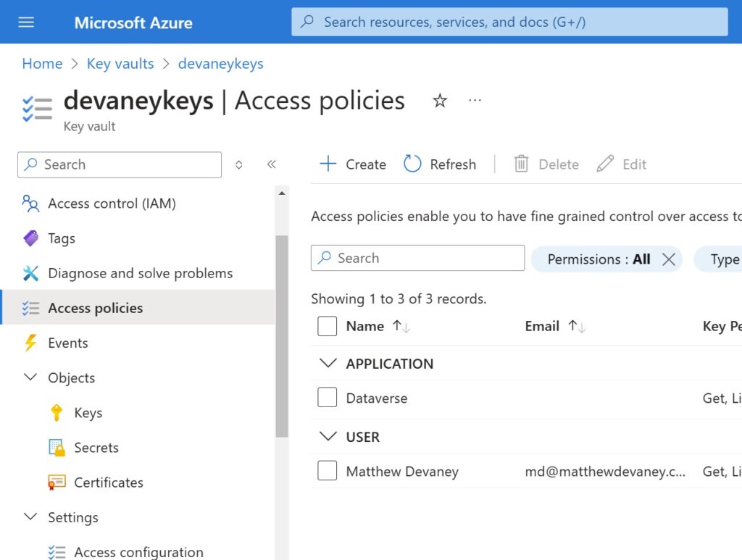This screenshot has width=742, height=560.
Task: Open the Type filter pill
Action: (719, 259)
